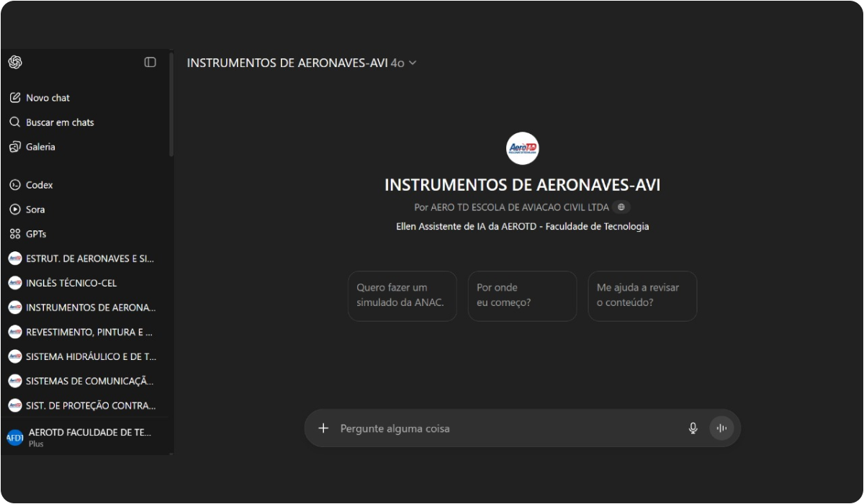The width and height of the screenshot is (864, 504).
Task: Click the microphone dictation icon
Action: click(x=693, y=428)
